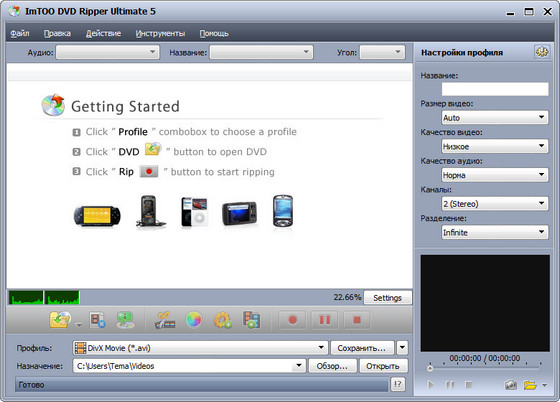This screenshot has height=402, width=560.
Task: Open the Качество видео dropdown
Action: [x=495, y=146]
